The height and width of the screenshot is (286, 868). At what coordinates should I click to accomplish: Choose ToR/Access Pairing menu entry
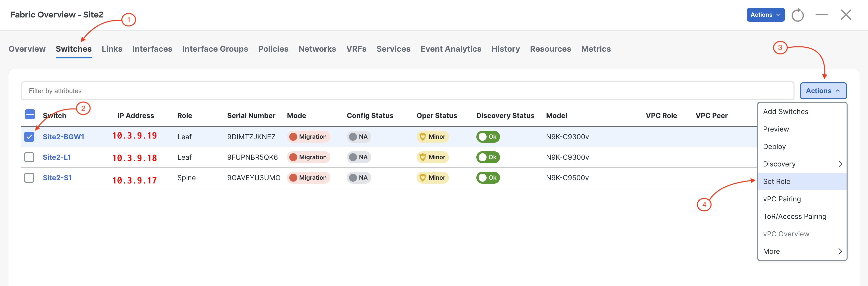[802, 216]
